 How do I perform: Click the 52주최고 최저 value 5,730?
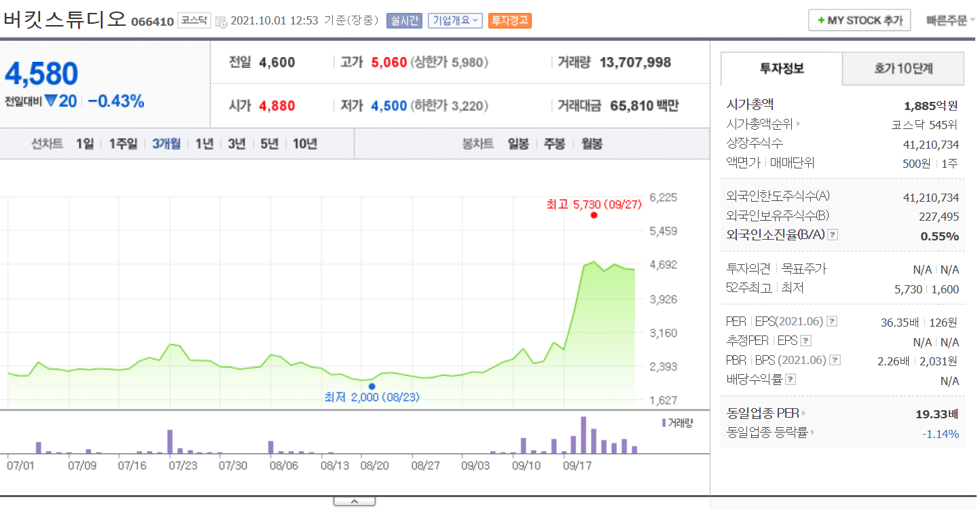(x=908, y=289)
